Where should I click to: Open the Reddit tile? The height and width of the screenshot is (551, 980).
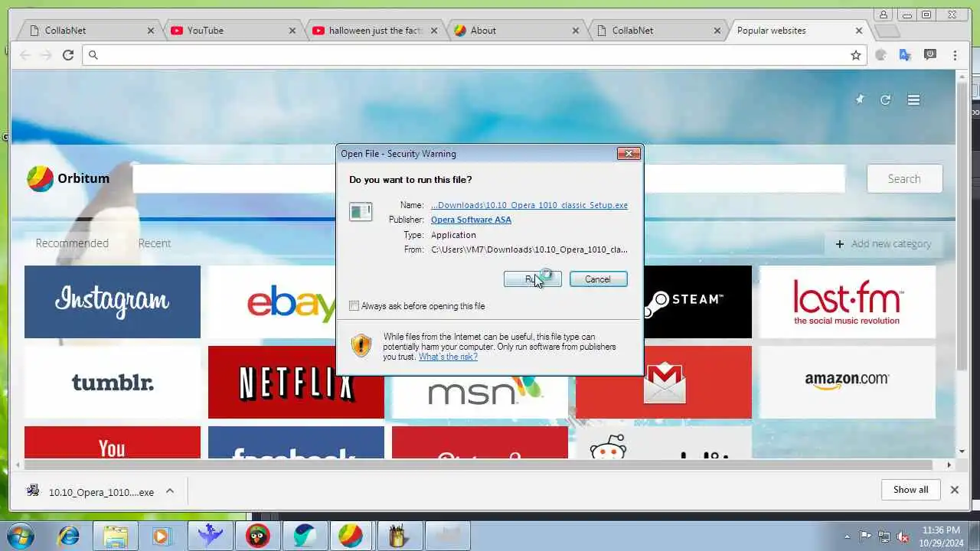(x=664, y=442)
